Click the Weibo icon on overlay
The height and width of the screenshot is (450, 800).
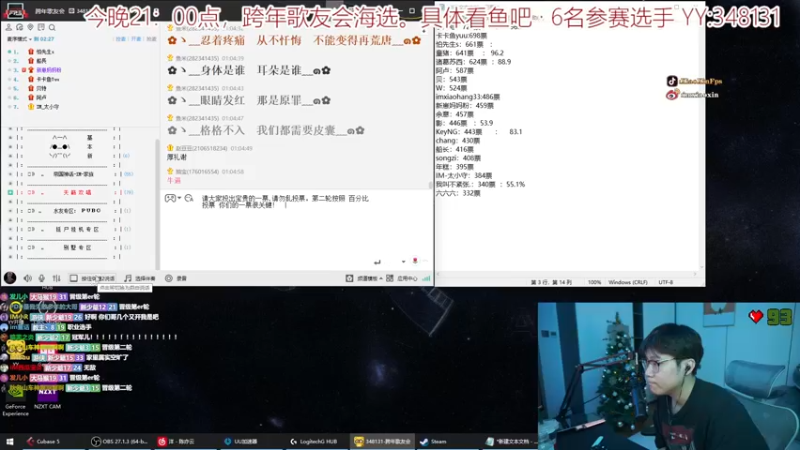(672, 94)
